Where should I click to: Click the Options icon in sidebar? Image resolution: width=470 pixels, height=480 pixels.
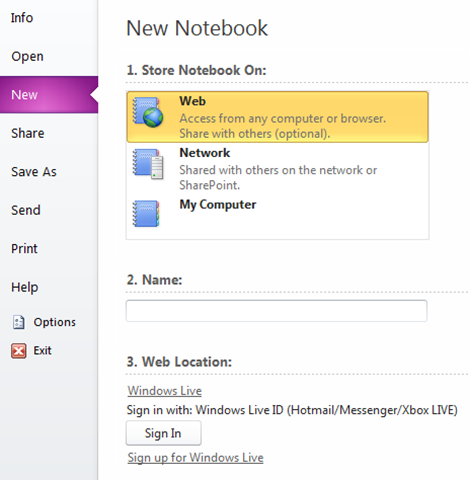(x=19, y=322)
